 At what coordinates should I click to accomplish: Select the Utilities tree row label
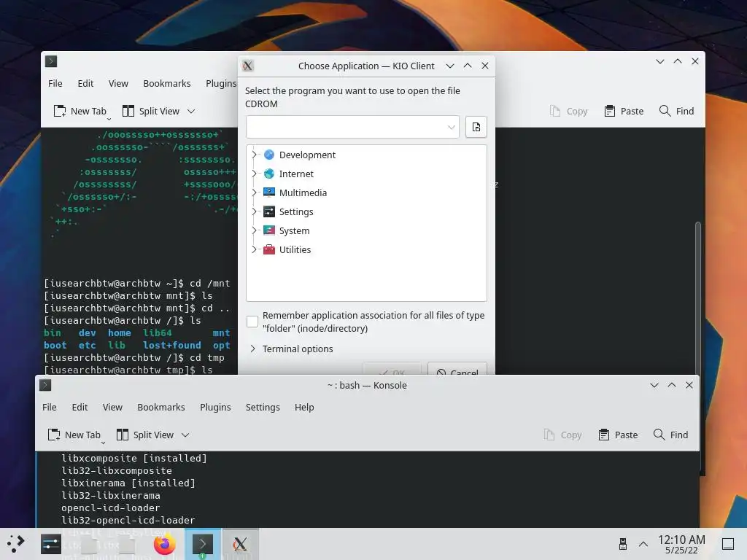click(x=295, y=249)
